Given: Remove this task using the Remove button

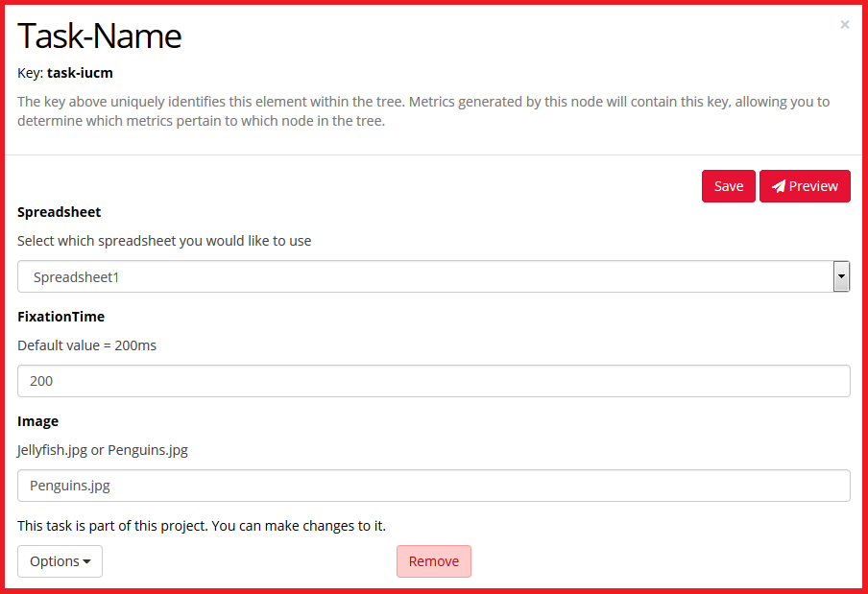Looking at the screenshot, I should click(433, 561).
